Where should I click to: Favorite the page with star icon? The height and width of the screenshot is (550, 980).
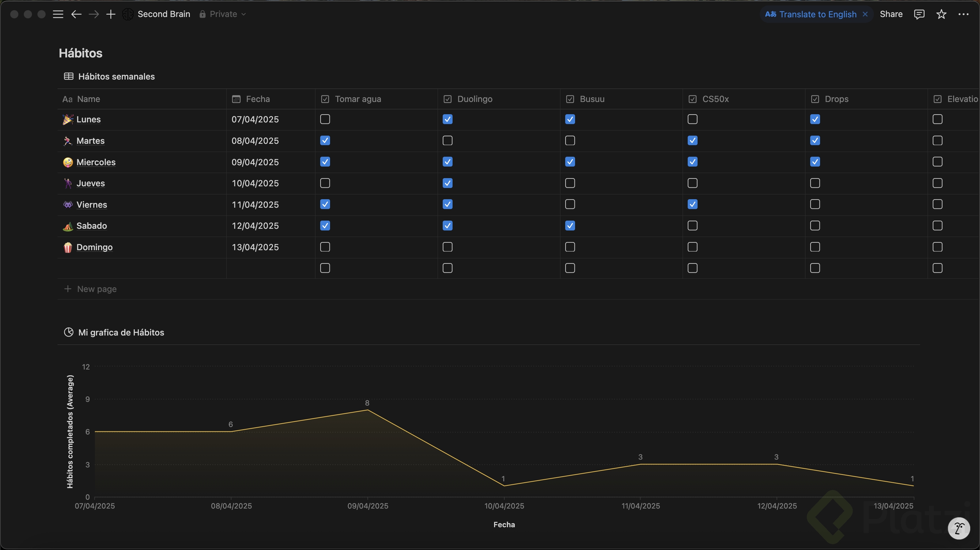click(x=941, y=14)
